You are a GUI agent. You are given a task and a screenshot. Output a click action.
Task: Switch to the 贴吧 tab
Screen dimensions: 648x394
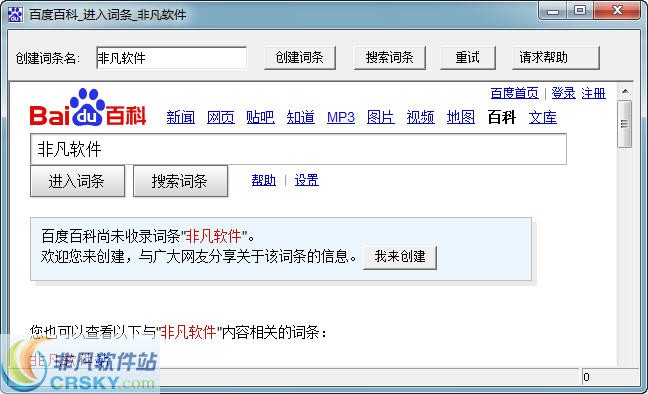tap(260, 117)
